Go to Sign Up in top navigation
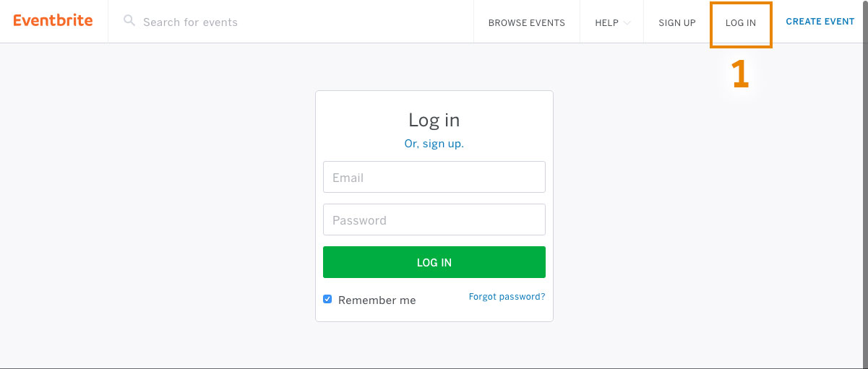 point(676,22)
